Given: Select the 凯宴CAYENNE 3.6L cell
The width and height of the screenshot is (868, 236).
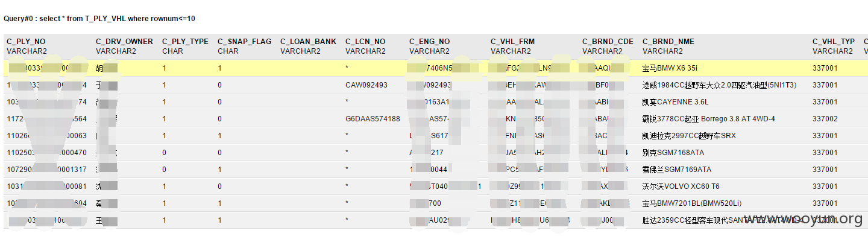Looking at the screenshot, I should pyautogui.click(x=676, y=102).
